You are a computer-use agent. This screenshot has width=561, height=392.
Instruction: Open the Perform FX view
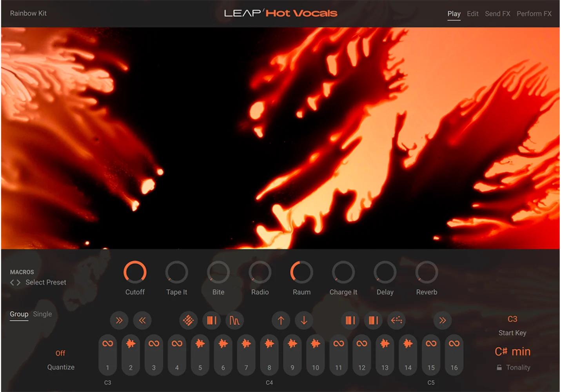(x=534, y=13)
